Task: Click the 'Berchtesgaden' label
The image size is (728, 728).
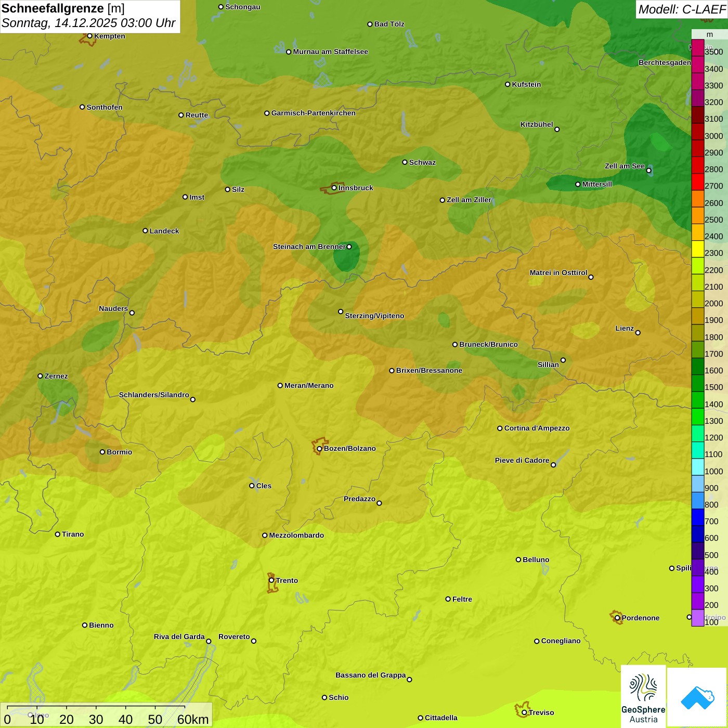Action: click(x=665, y=62)
